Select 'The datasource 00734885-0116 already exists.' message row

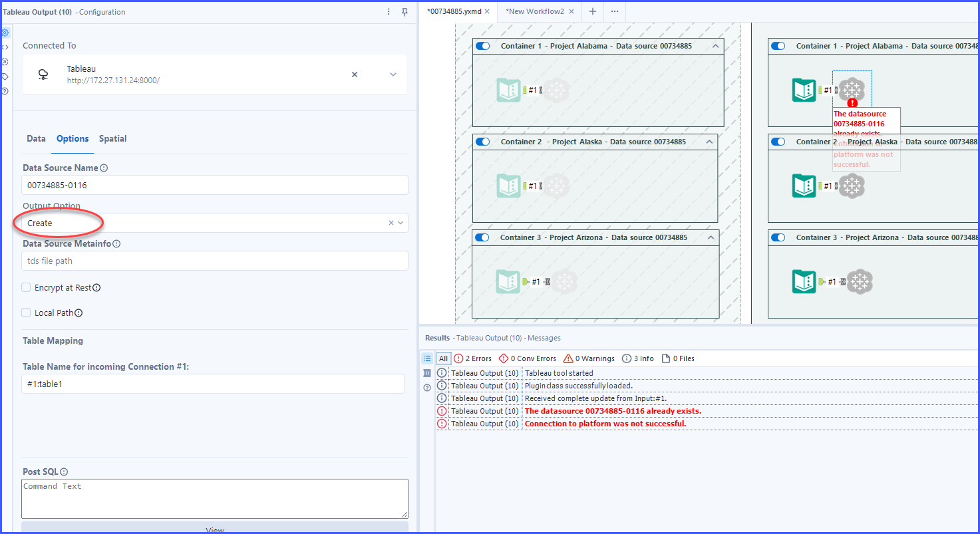click(707, 411)
